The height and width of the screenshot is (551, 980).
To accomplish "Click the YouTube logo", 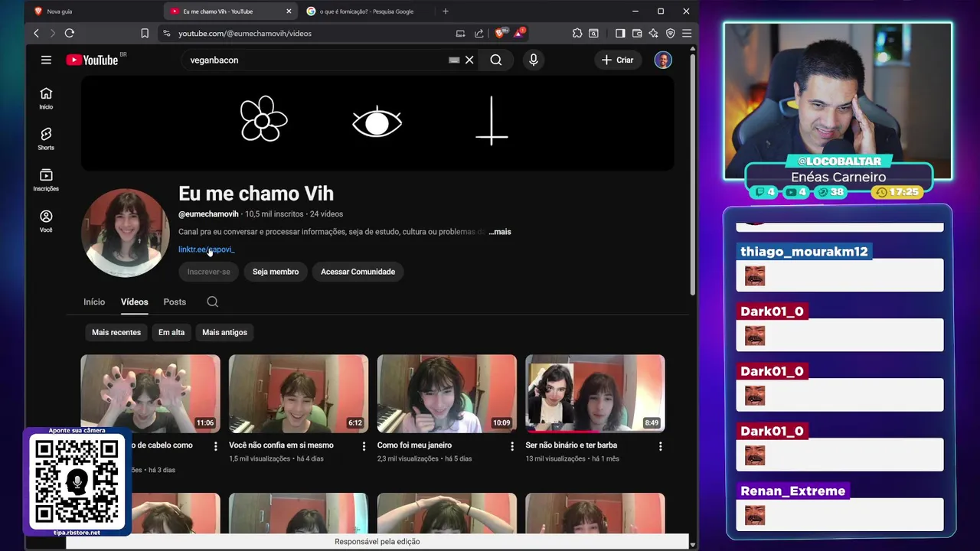I will point(92,60).
